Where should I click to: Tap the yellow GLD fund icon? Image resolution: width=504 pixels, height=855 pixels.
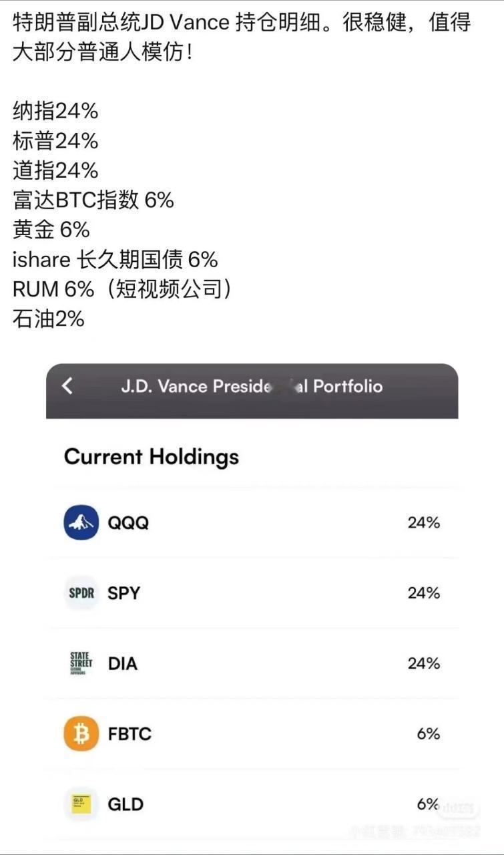pos(81,804)
